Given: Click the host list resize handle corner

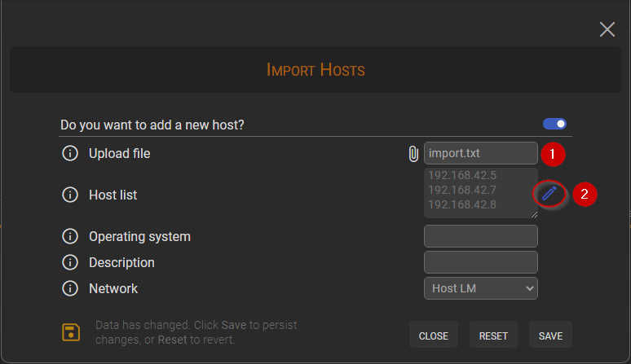Looking at the screenshot, I should pos(534,214).
